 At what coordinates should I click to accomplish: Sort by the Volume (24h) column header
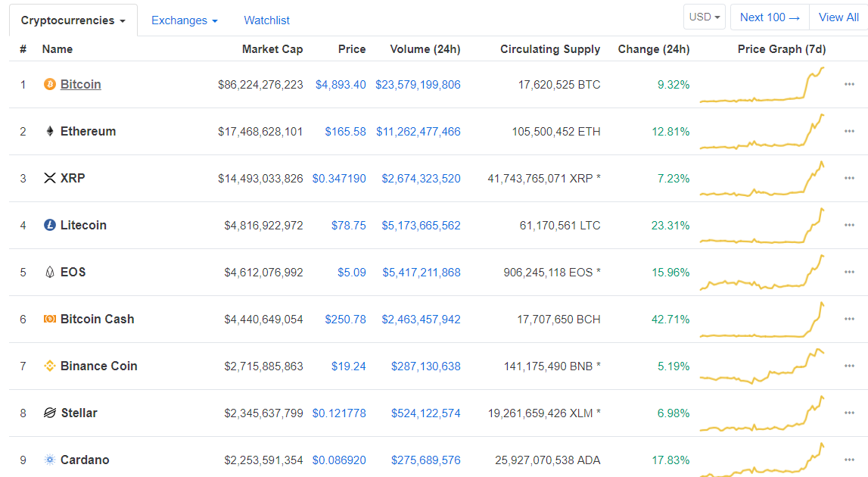(425, 49)
